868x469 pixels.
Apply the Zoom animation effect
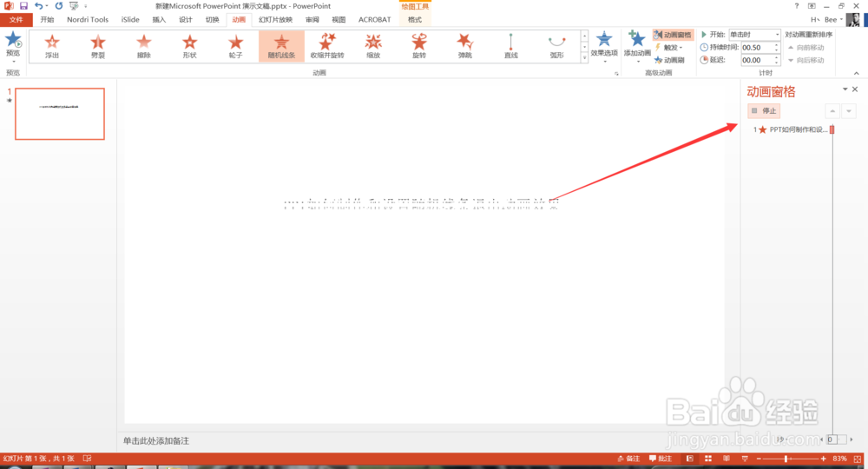point(373,46)
